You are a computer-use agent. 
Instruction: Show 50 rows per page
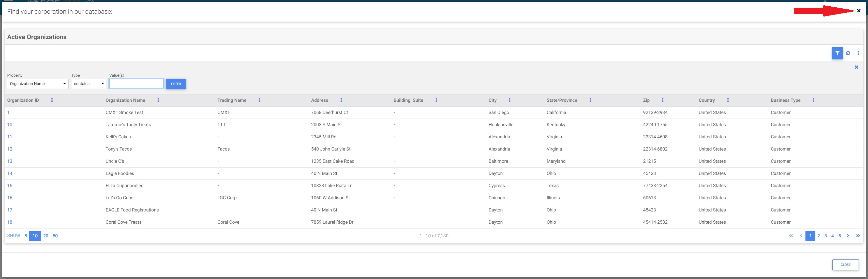(x=55, y=236)
